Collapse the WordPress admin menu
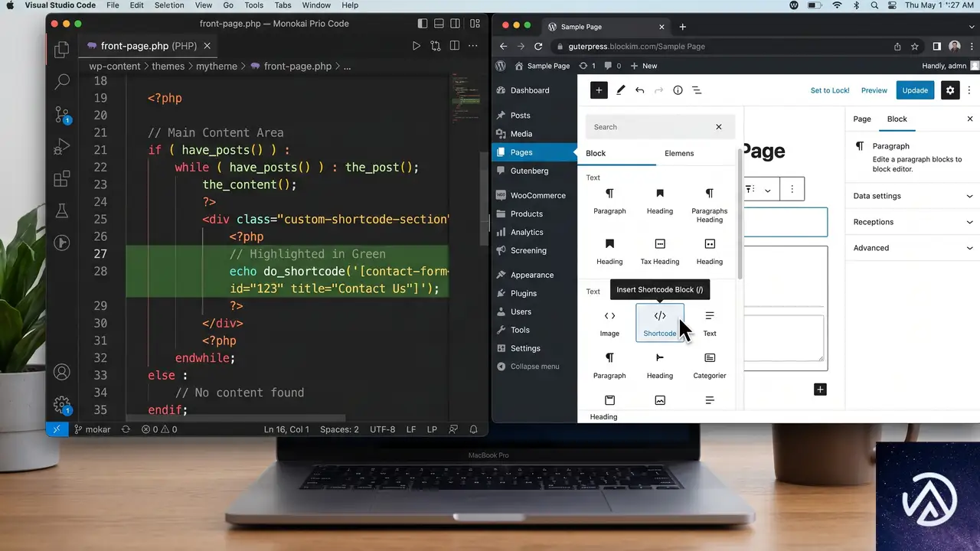Image resolution: width=980 pixels, height=551 pixels. tap(528, 367)
